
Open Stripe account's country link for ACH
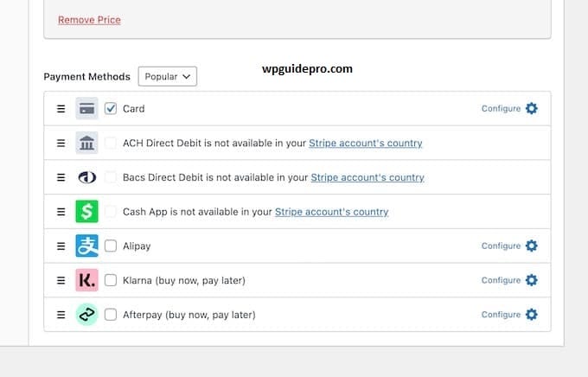(367, 143)
